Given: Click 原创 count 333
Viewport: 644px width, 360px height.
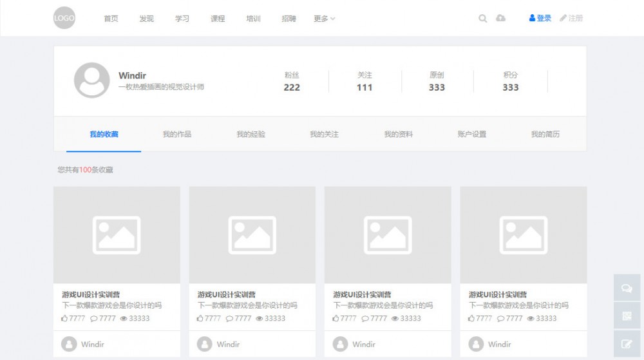Looking at the screenshot, I should click(437, 88).
